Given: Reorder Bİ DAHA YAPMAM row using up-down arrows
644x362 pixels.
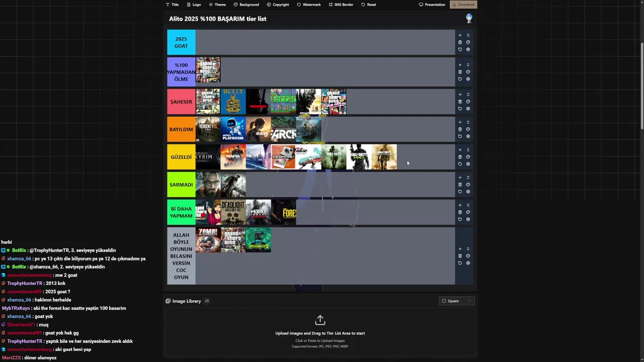Looking at the screenshot, I should tap(468, 205).
